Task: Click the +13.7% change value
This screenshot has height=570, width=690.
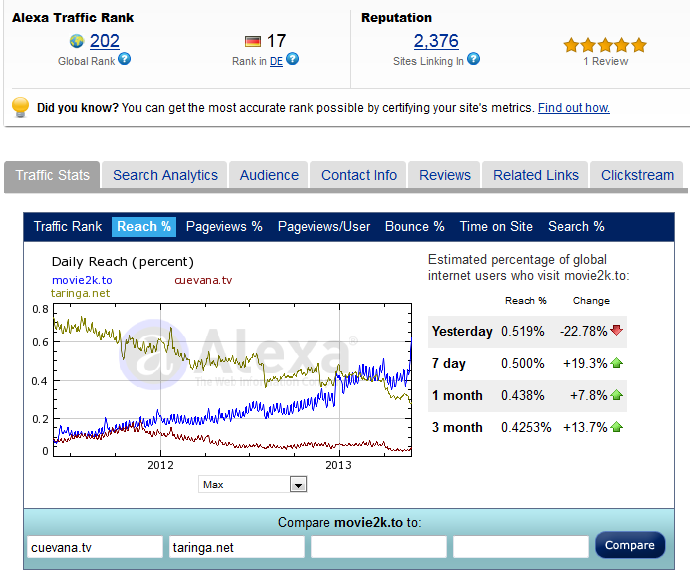Action: click(585, 427)
